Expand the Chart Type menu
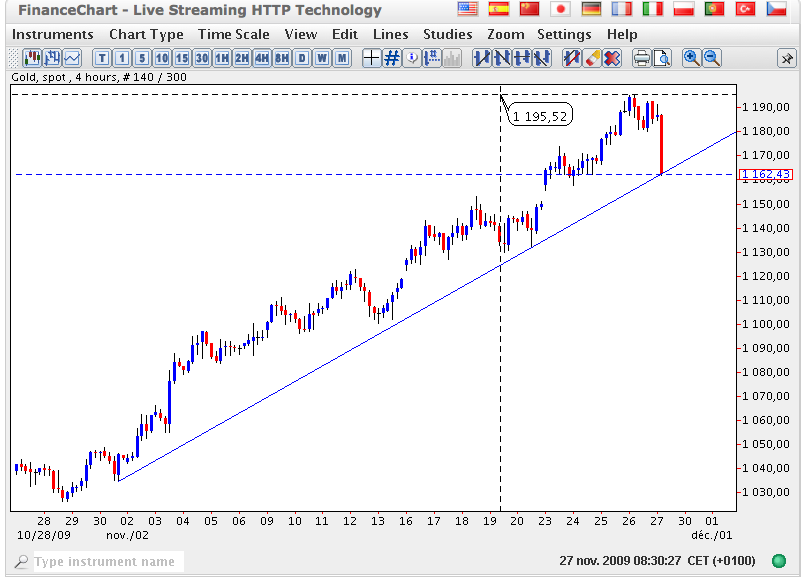Screen dimensions: 809x581 146,34
